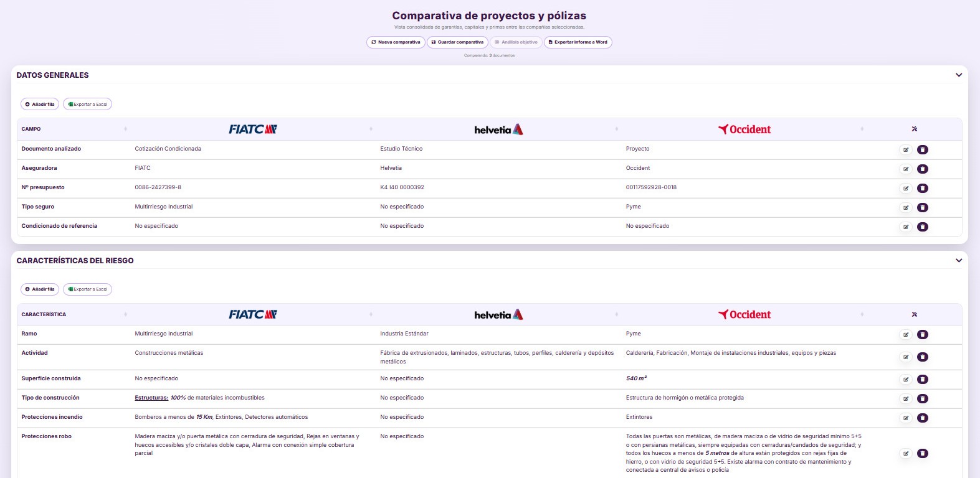Edit the 'Tipo seguro' row
The height and width of the screenshot is (478, 980).
pos(906,208)
